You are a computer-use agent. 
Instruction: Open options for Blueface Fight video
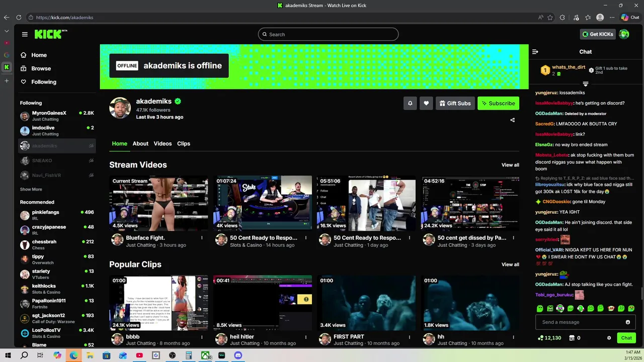point(202,238)
